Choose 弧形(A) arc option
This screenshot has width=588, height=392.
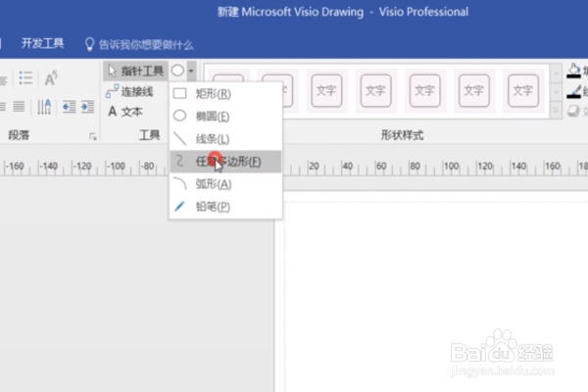(225, 184)
